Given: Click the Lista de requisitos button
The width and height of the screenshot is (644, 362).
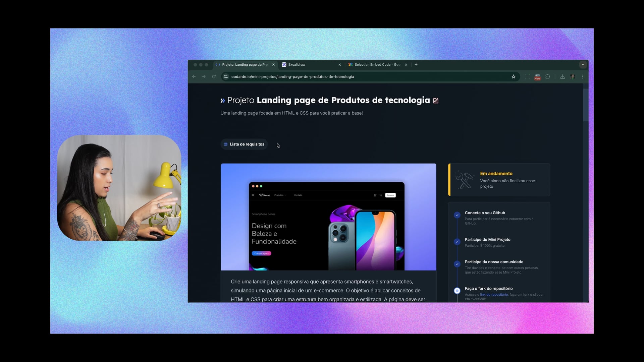Looking at the screenshot, I should point(244,144).
